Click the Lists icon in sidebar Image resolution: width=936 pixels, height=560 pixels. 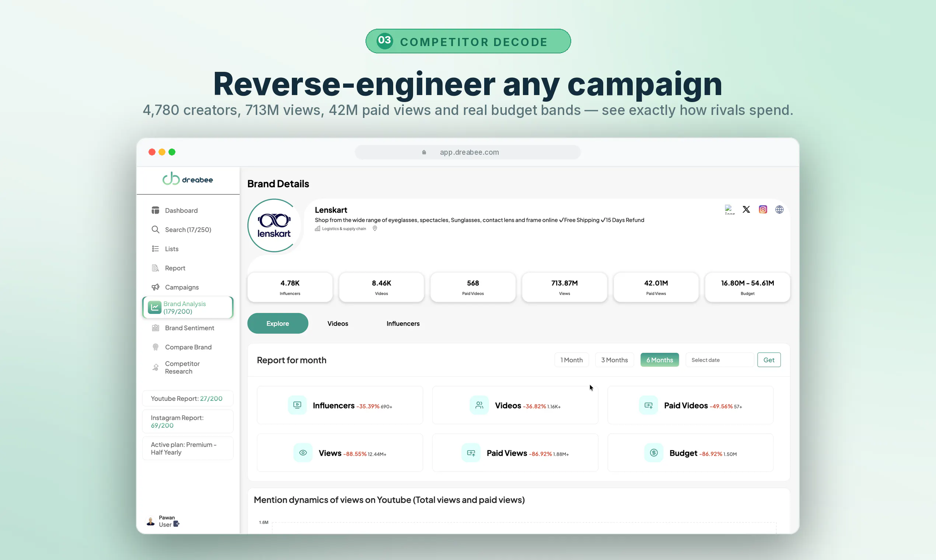[155, 249]
